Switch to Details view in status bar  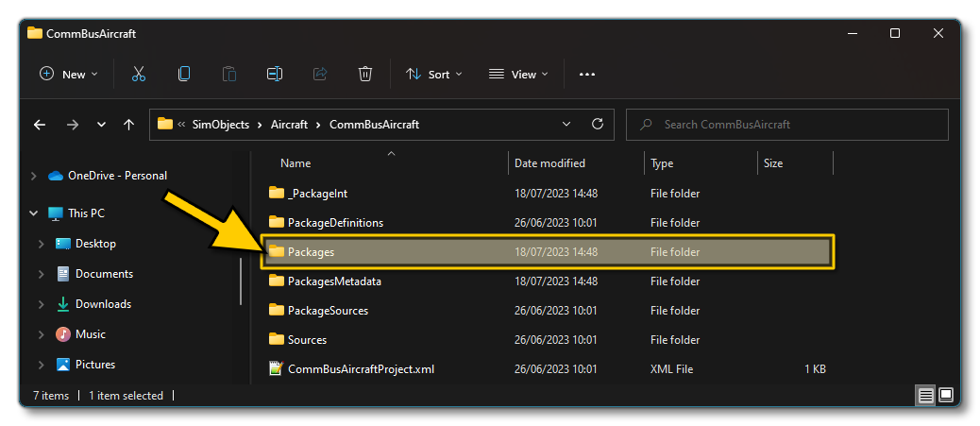tap(926, 395)
